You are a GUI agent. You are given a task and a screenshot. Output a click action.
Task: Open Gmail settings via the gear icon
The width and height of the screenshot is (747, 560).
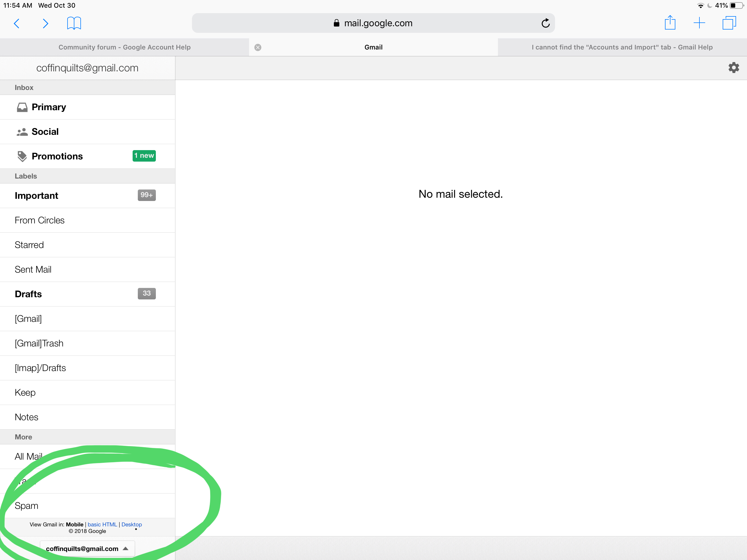click(x=734, y=68)
